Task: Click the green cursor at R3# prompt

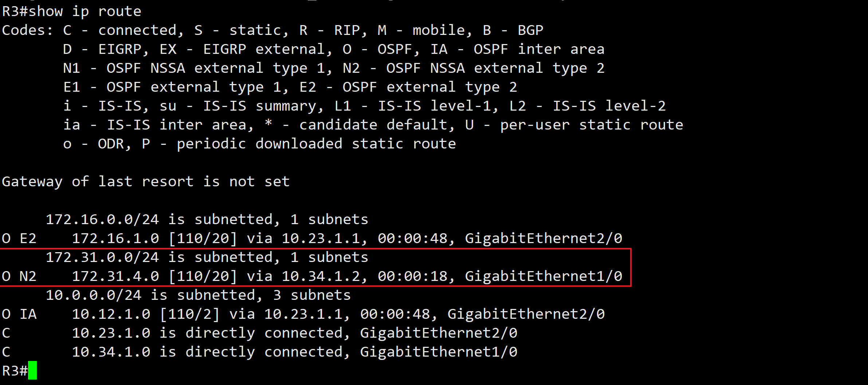Action: pos(32,370)
